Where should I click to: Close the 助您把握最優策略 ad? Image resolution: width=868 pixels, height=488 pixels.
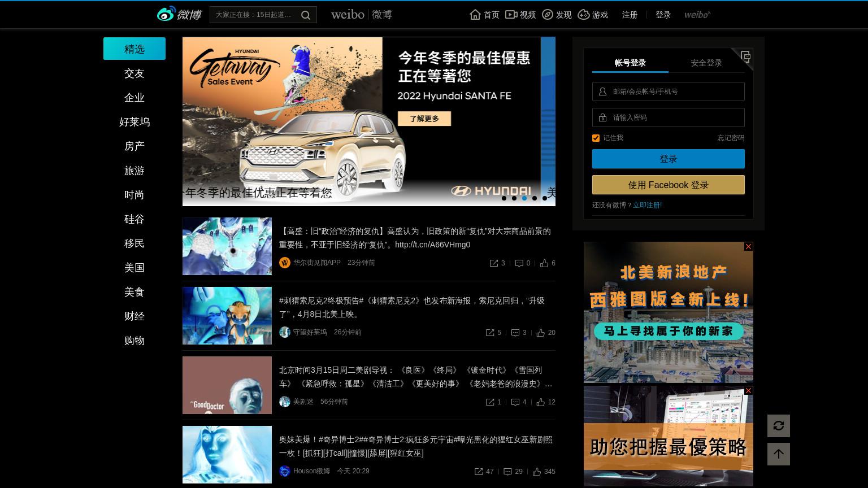748,391
